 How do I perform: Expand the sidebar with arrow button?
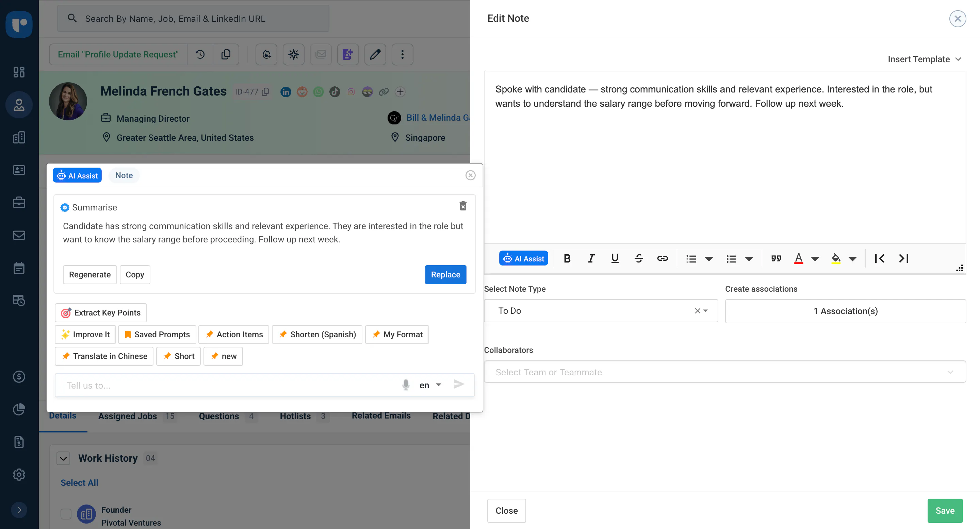pos(19,510)
